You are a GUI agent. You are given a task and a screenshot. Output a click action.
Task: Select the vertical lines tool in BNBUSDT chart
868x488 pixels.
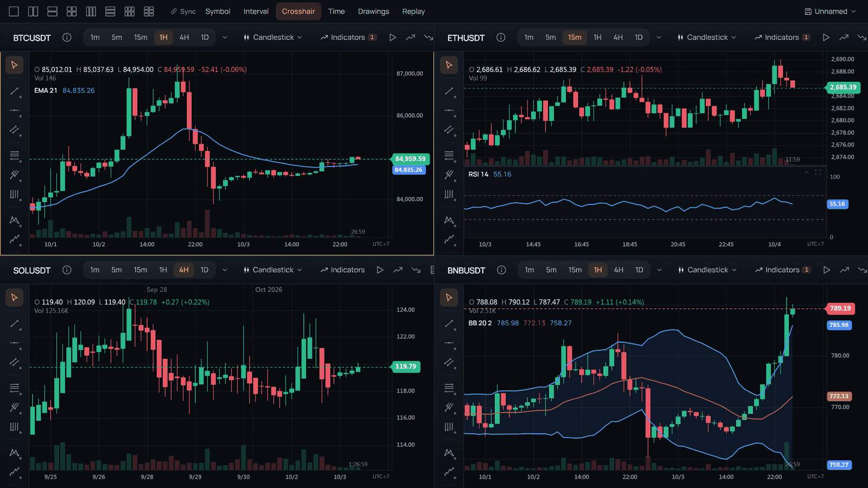click(x=449, y=427)
